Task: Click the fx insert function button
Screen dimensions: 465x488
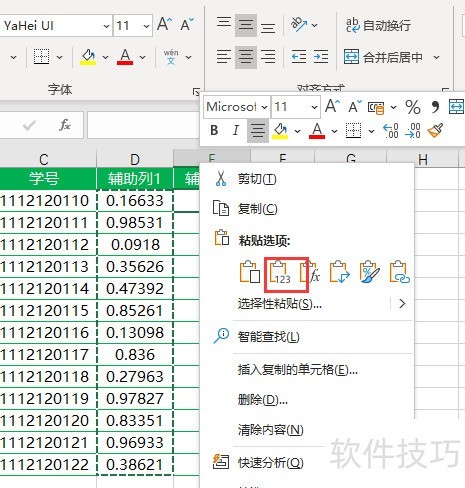Action: [65, 125]
